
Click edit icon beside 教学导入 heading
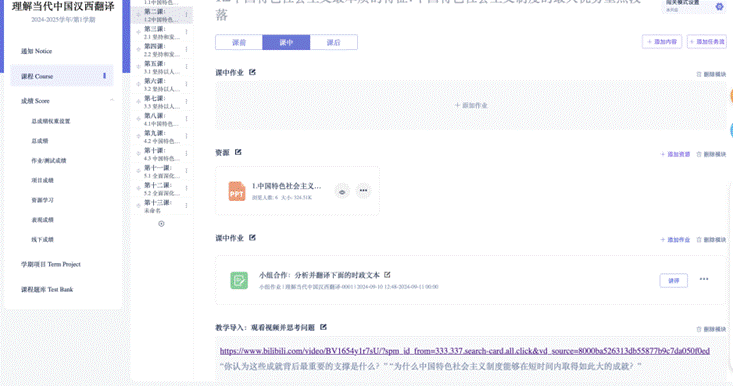pos(323,327)
